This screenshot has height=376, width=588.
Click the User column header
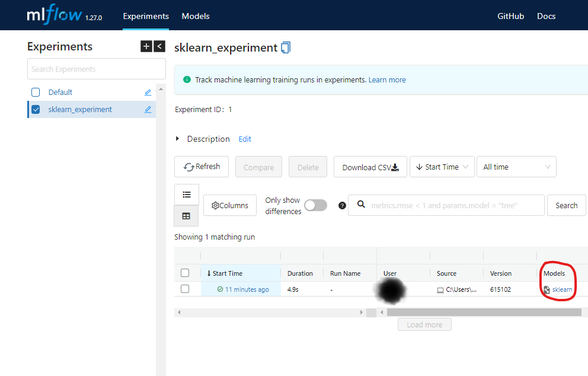pos(390,273)
